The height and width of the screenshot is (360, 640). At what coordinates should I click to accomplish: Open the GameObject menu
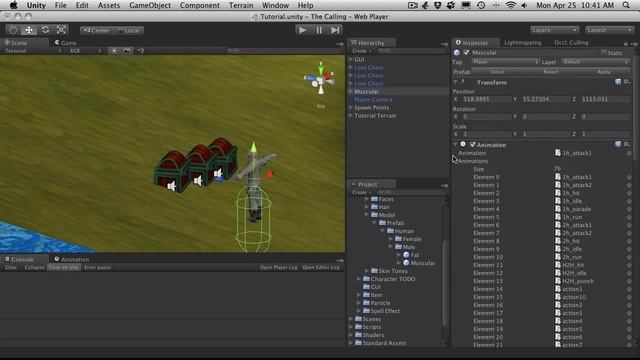click(150, 5)
